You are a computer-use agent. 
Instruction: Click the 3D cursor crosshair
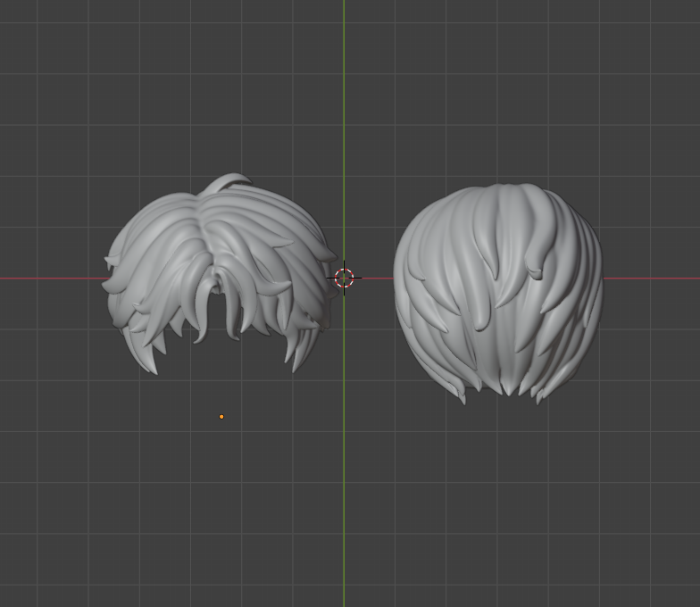coord(345,278)
